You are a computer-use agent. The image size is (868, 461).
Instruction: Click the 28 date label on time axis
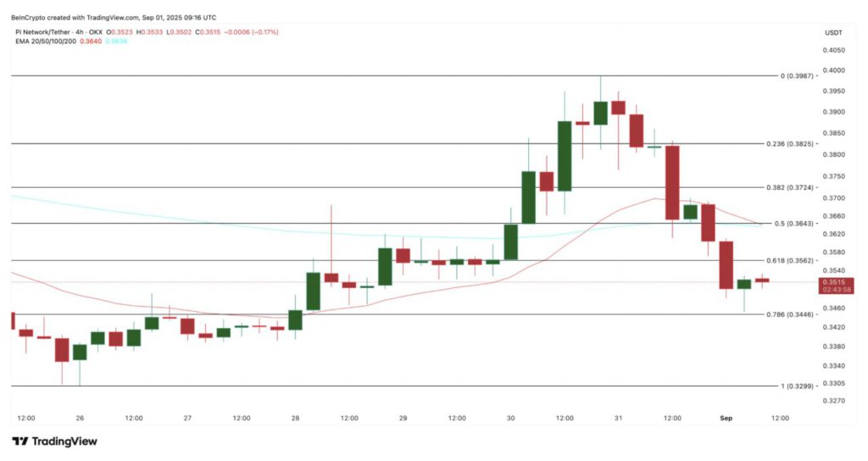click(295, 418)
